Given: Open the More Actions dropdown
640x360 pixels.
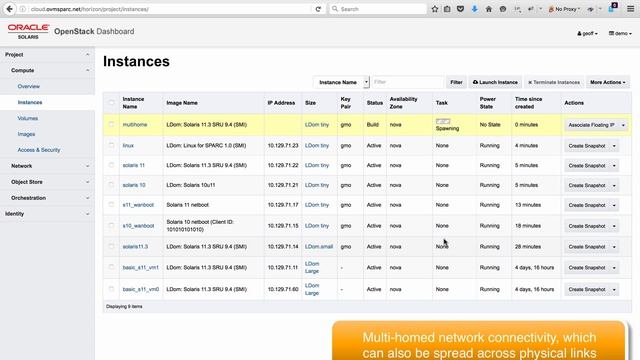Looking at the screenshot, I should (608, 82).
